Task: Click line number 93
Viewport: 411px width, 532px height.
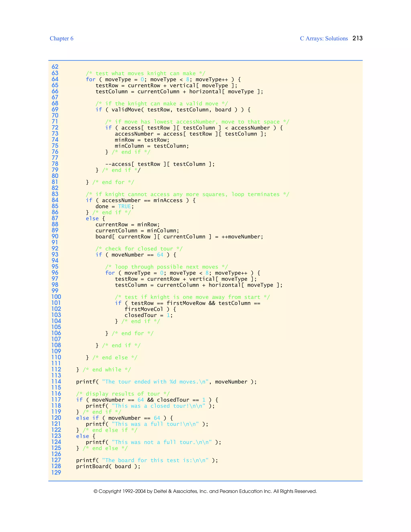Action: 55,255
